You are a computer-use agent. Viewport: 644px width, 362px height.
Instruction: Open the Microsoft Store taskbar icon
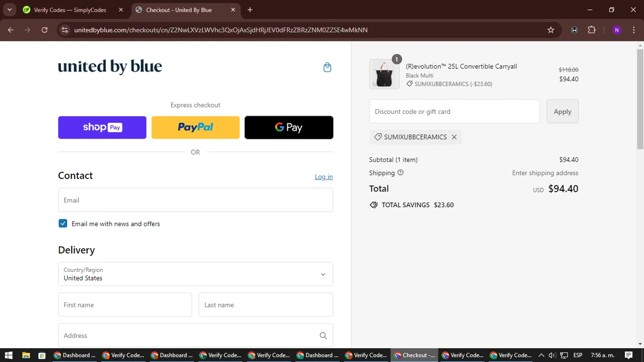42,355
